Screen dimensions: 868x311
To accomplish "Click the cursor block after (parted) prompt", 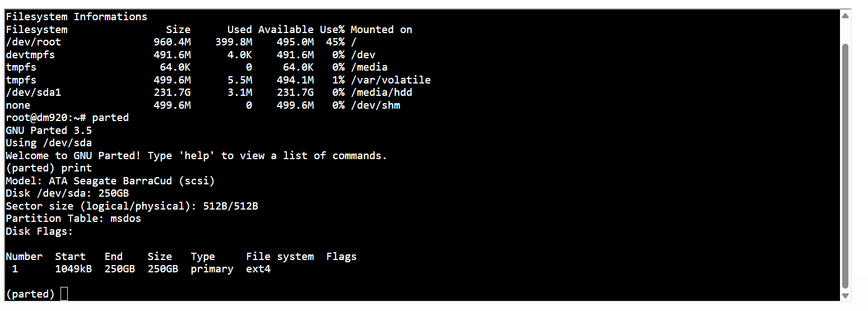I will coord(64,294).
